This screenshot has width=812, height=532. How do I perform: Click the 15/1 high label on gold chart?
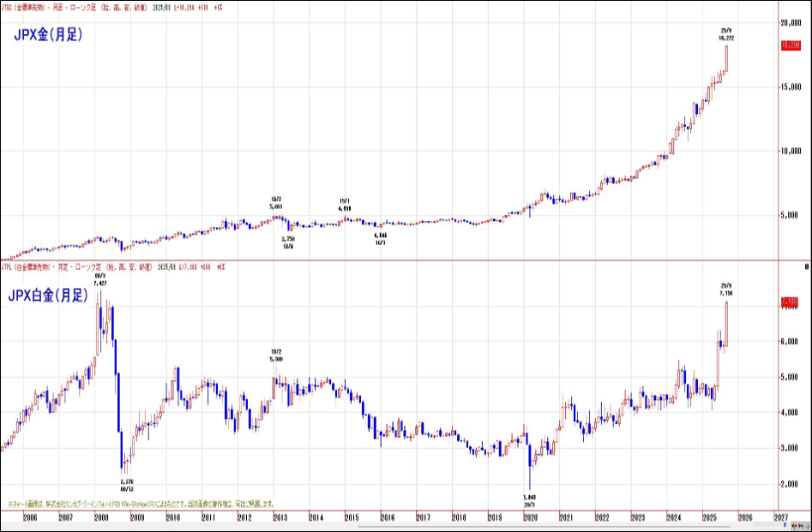pyautogui.click(x=344, y=204)
